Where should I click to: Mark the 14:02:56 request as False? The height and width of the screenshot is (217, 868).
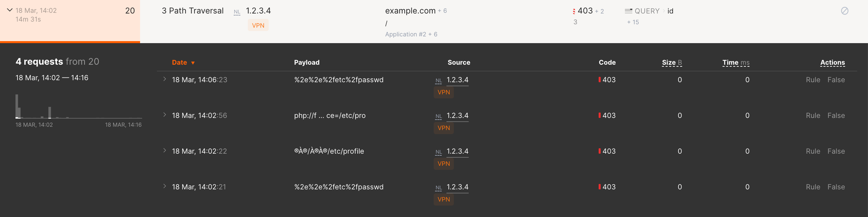(x=836, y=116)
